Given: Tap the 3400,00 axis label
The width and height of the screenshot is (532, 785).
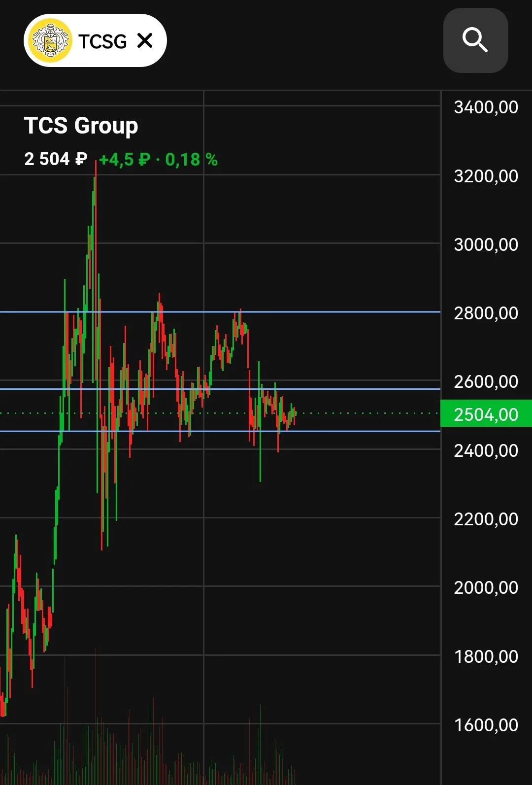Looking at the screenshot, I should tap(486, 107).
